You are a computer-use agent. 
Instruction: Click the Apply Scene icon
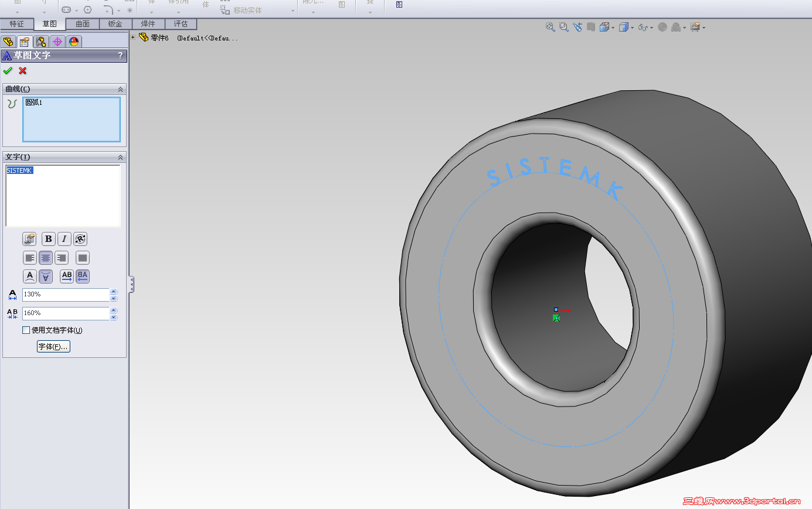click(x=676, y=27)
